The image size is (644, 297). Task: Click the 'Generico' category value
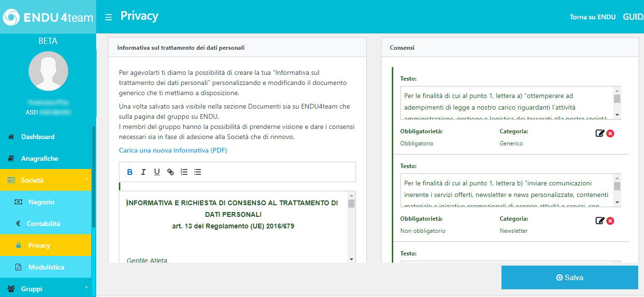coord(511,143)
